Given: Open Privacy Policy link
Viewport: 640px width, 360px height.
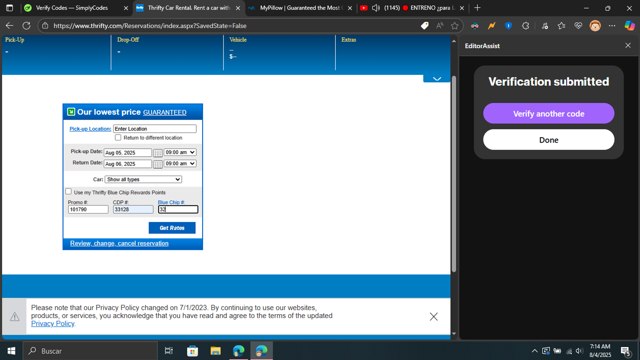Looking at the screenshot, I should 53,323.
